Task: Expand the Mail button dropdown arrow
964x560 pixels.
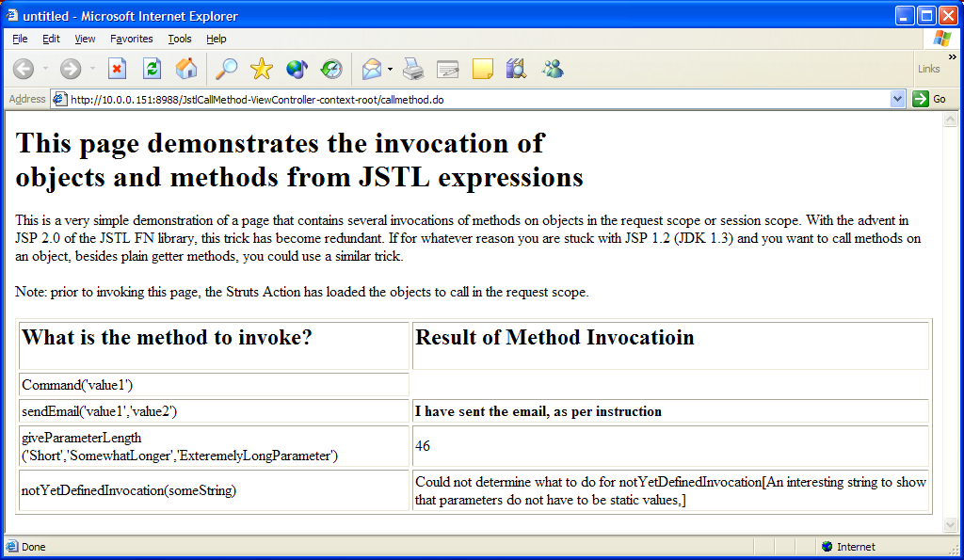Action: pos(390,69)
